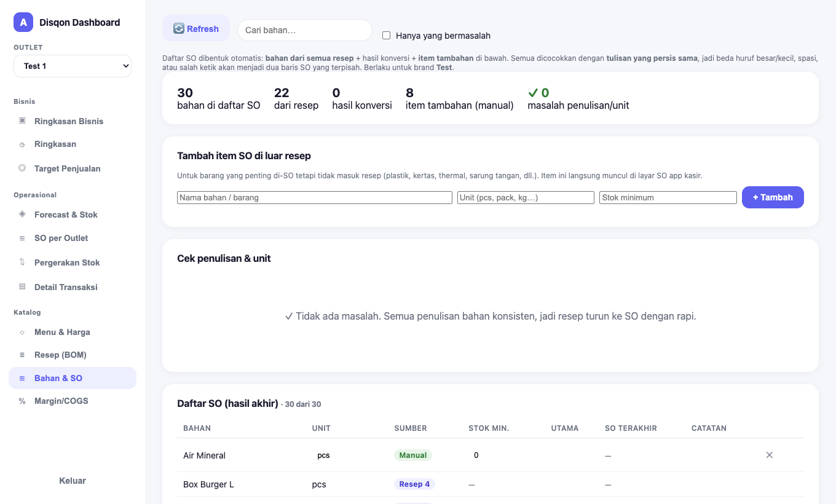This screenshot has width=836, height=504.
Task: Click the Resep 4 source badge
Action: point(414,484)
